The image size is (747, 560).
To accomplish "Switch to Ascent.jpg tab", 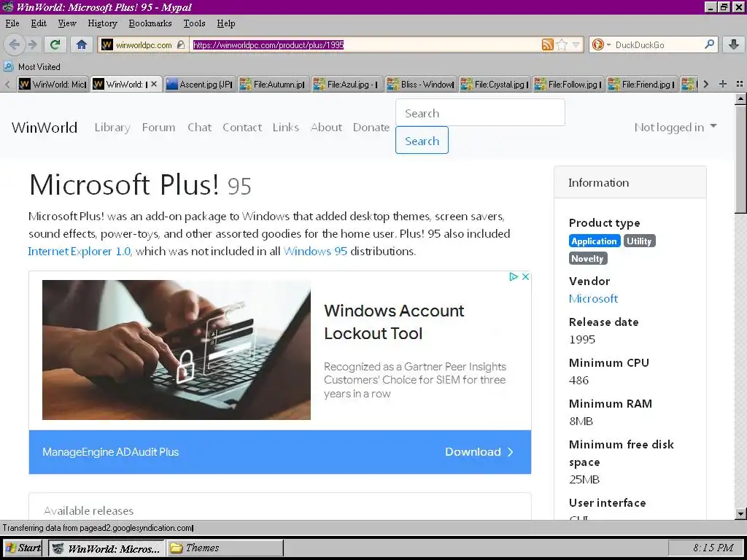I will click(x=200, y=85).
